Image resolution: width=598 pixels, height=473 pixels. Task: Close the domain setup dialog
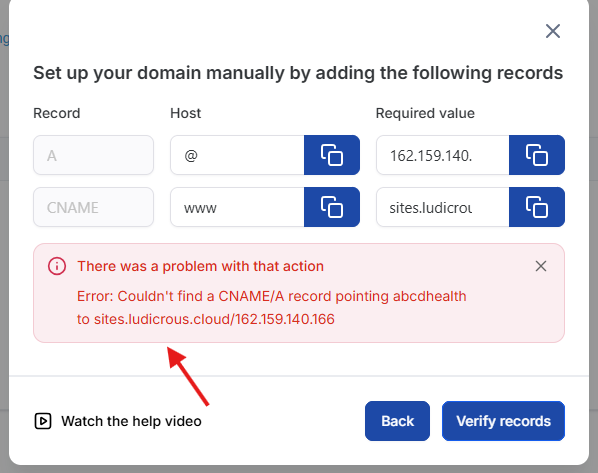click(553, 31)
